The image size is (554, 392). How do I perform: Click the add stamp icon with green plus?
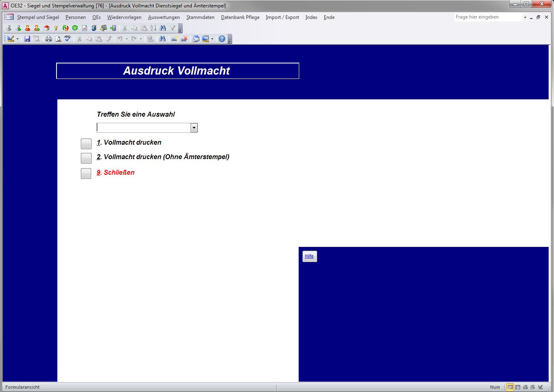click(x=18, y=28)
